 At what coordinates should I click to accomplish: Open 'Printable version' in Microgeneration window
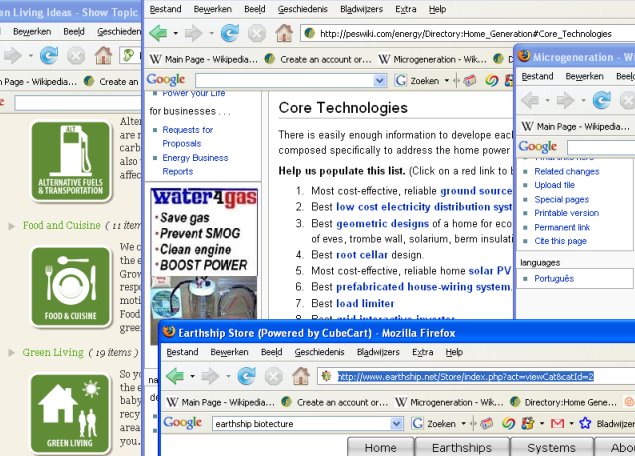566,213
